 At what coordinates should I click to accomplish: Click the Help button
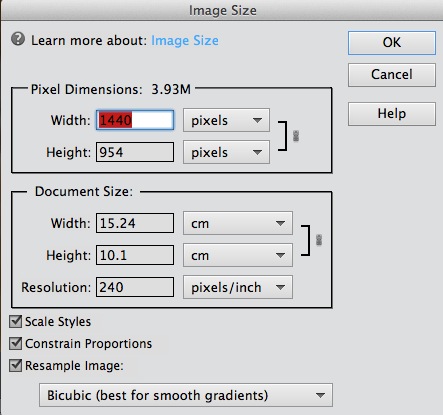(x=392, y=114)
